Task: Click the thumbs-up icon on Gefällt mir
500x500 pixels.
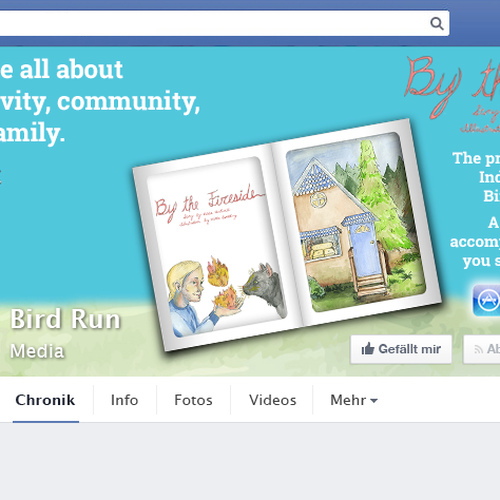Action: coord(368,349)
